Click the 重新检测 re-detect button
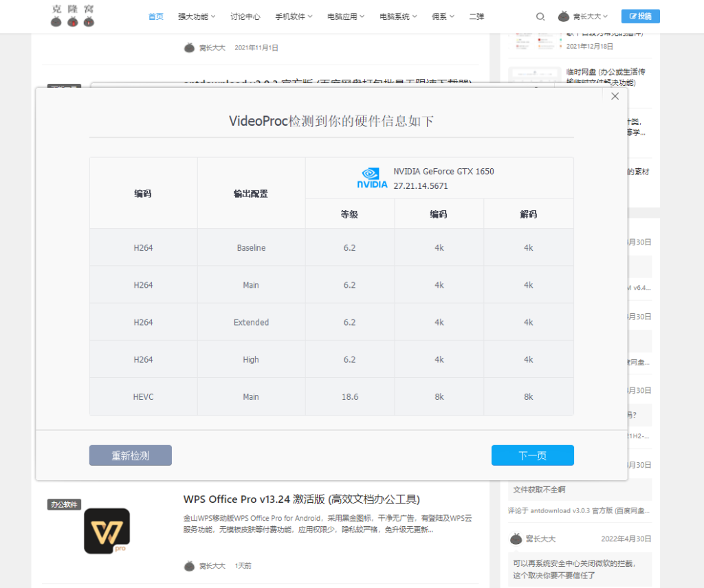 tap(130, 455)
